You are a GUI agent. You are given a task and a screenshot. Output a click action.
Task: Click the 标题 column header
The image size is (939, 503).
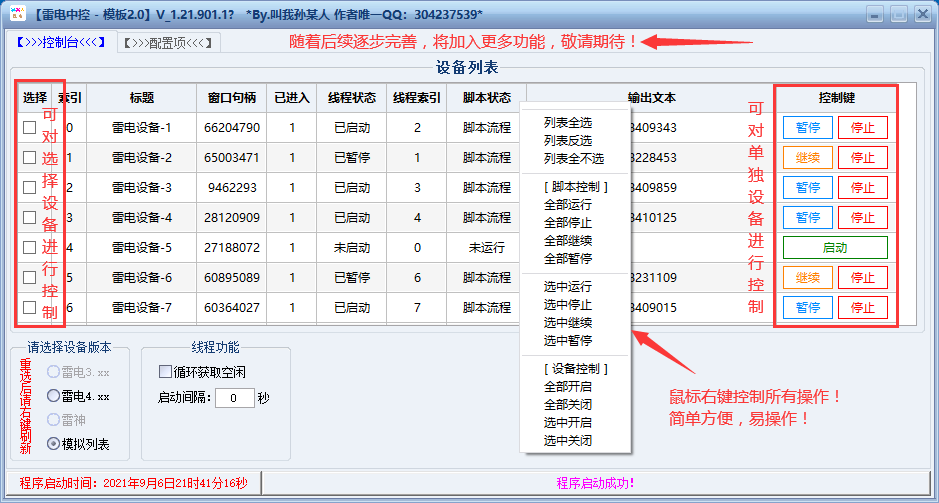142,98
